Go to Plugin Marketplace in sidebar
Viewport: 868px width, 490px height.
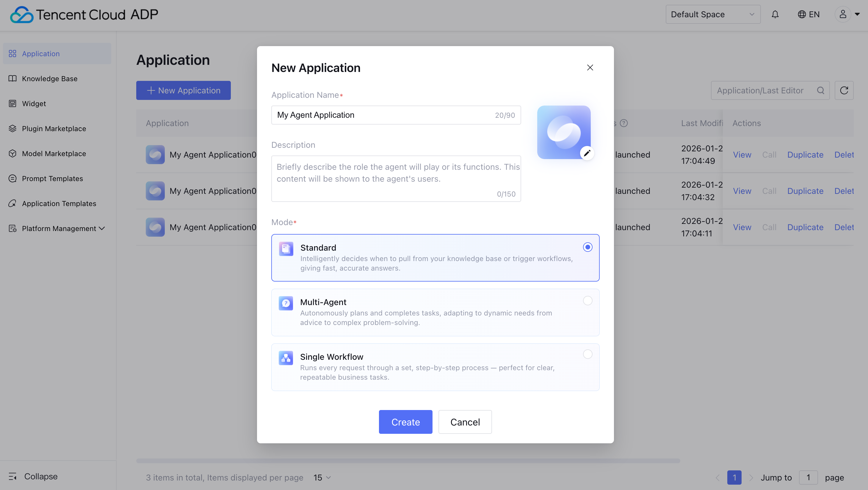(54, 129)
